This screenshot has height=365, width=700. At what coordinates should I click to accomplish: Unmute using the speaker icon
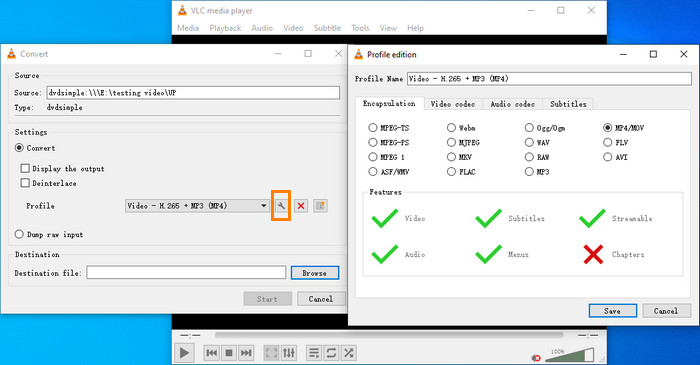[x=536, y=358]
